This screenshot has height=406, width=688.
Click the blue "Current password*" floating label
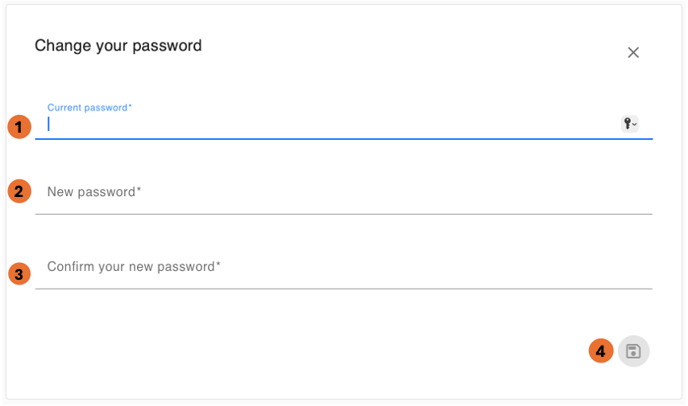coord(89,107)
